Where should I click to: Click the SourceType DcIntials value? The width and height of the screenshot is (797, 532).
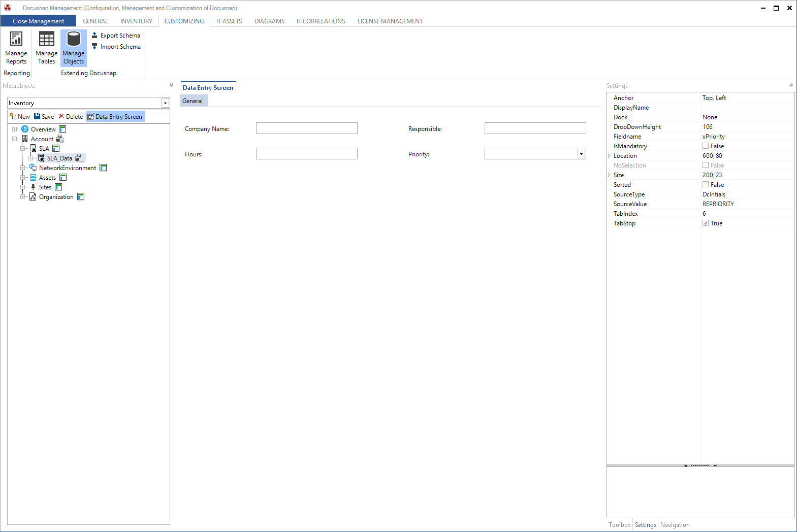714,194
